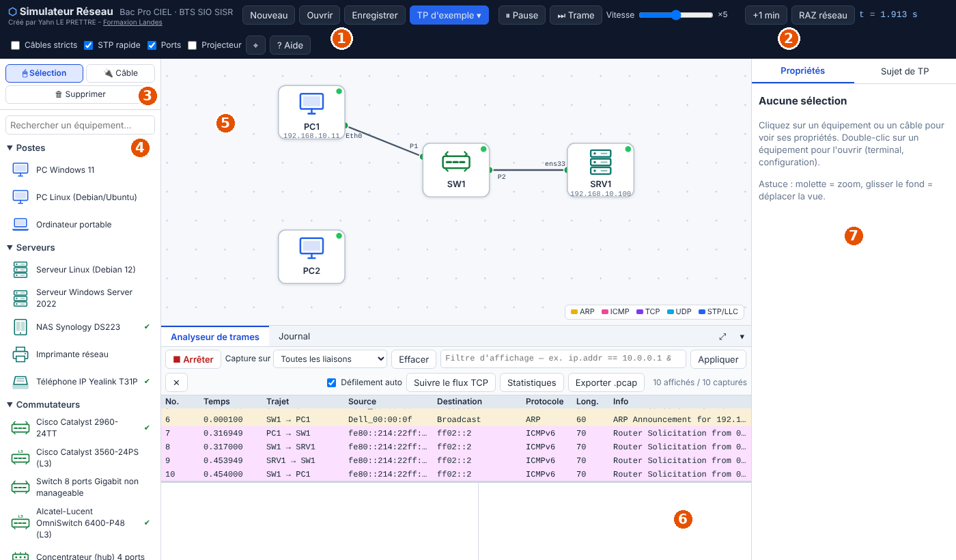The image size is (956, 560).
Task: Select the Serveur Linux (Debian 12) icon
Action: pos(20,270)
